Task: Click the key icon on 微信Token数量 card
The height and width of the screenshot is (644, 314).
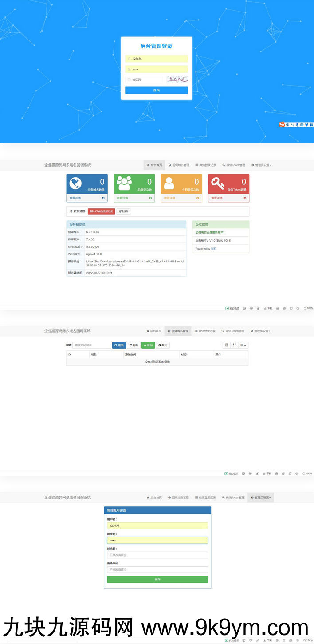Action: (218, 183)
